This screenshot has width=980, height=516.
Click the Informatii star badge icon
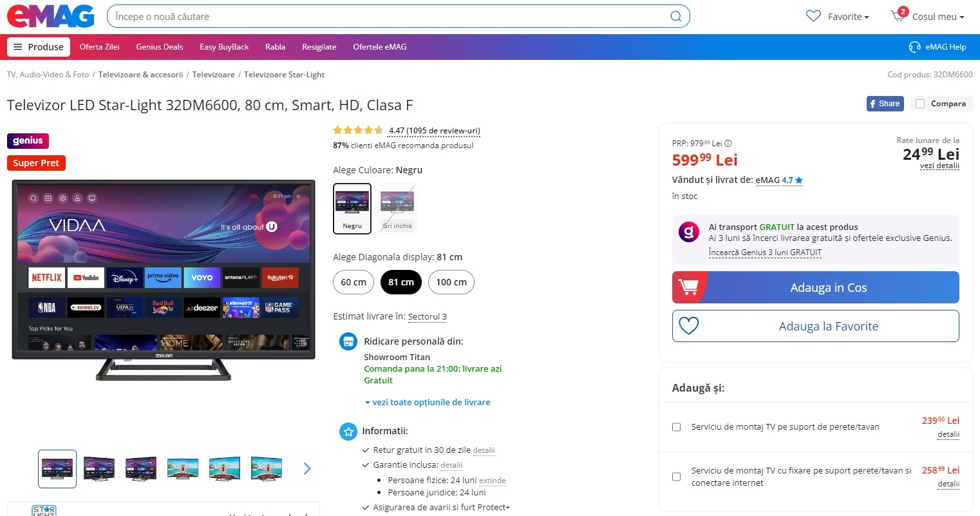(x=348, y=431)
